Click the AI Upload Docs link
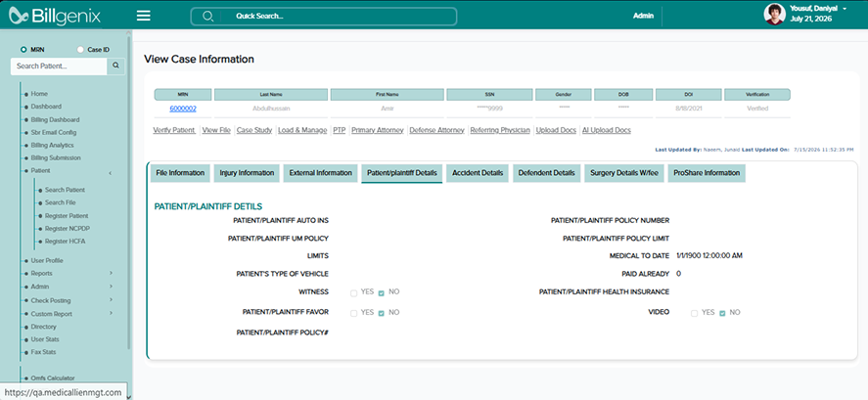The width and height of the screenshot is (868, 400). (x=606, y=131)
